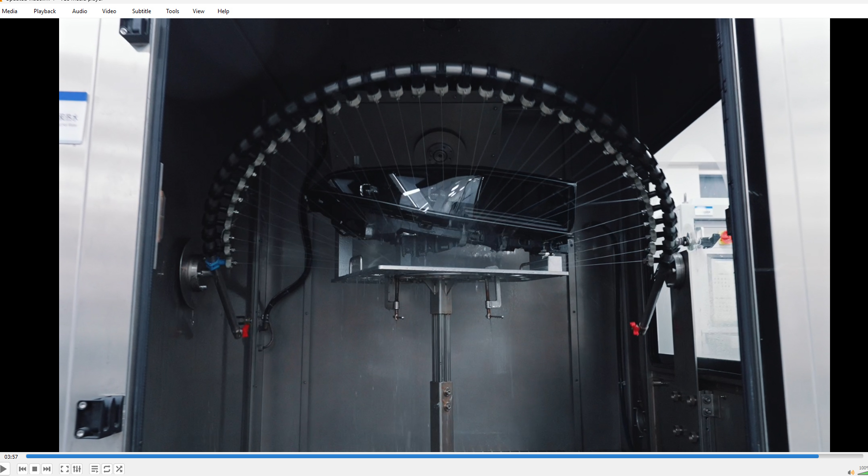The height and width of the screenshot is (476, 868).
Task: Open the Subtitle menu
Action: (142, 11)
